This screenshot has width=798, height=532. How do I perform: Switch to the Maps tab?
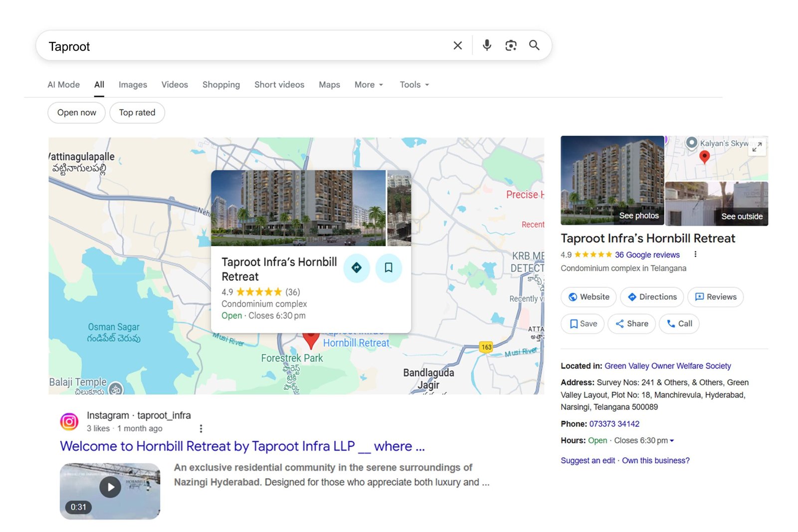tap(329, 85)
